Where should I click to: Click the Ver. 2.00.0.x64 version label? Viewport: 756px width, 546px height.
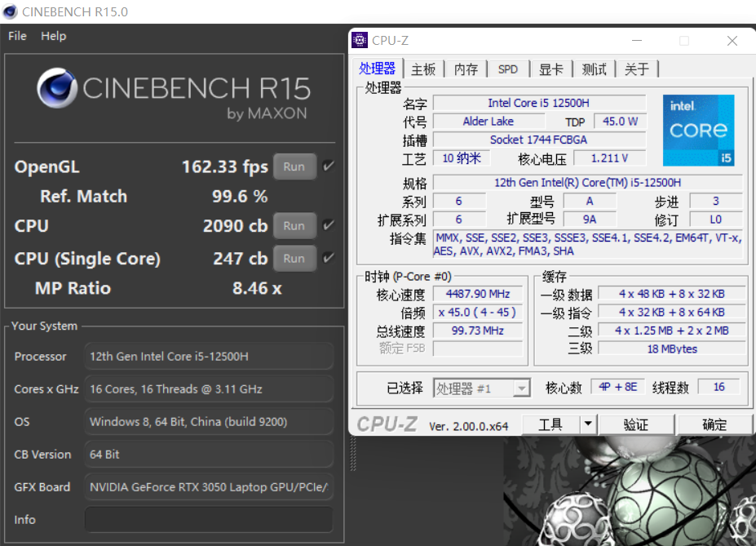click(x=468, y=426)
